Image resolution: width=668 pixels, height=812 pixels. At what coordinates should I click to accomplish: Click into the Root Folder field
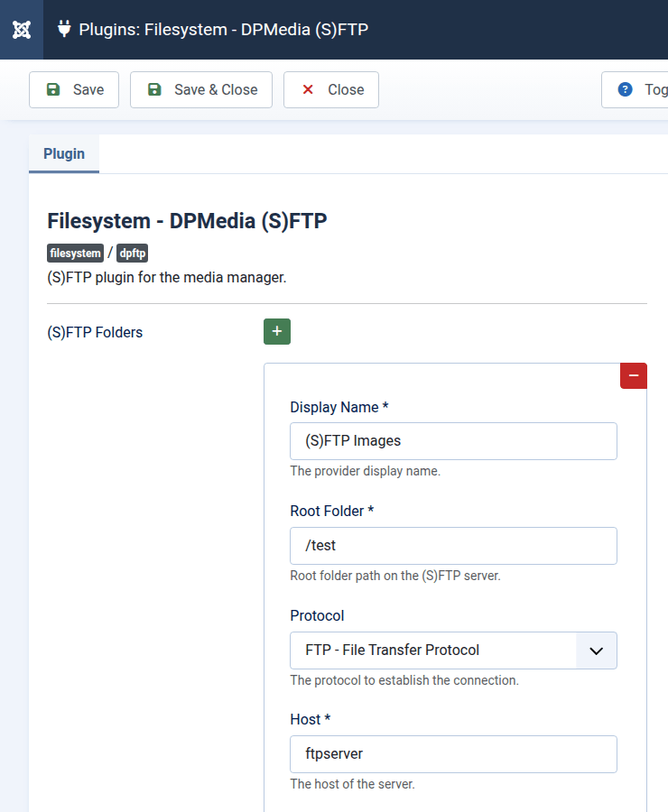[453, 546]
